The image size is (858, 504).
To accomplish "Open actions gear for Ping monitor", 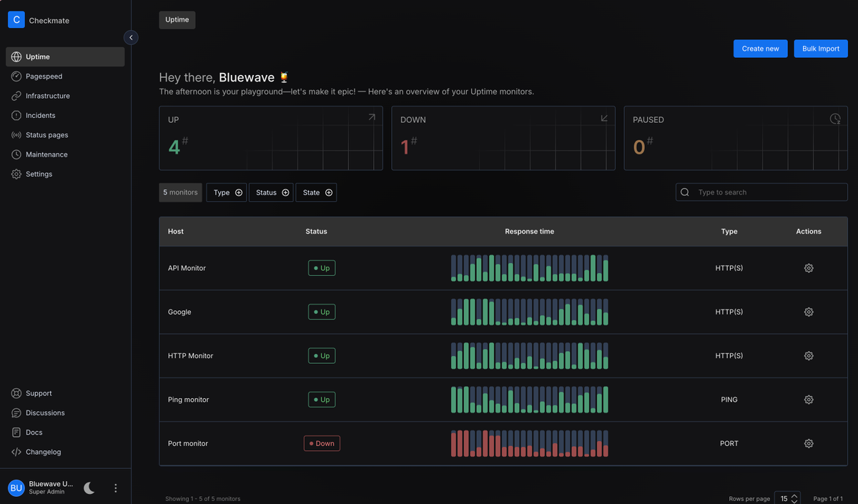I will pos(809,400).
